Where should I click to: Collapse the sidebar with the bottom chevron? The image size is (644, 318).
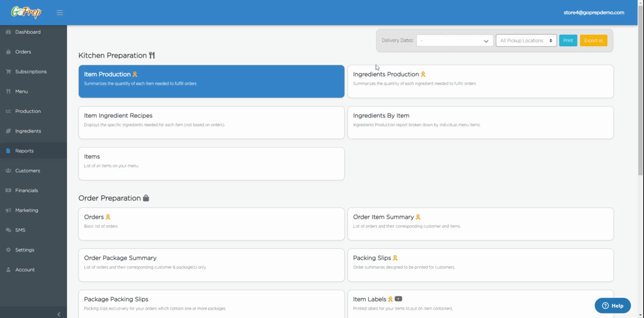pyautogui.click(x=59, y=314)
